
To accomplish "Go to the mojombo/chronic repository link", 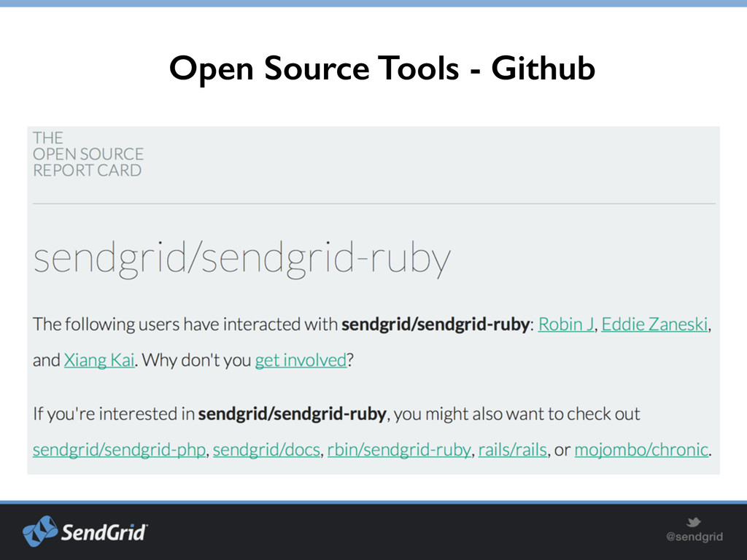I will point(641,449).
